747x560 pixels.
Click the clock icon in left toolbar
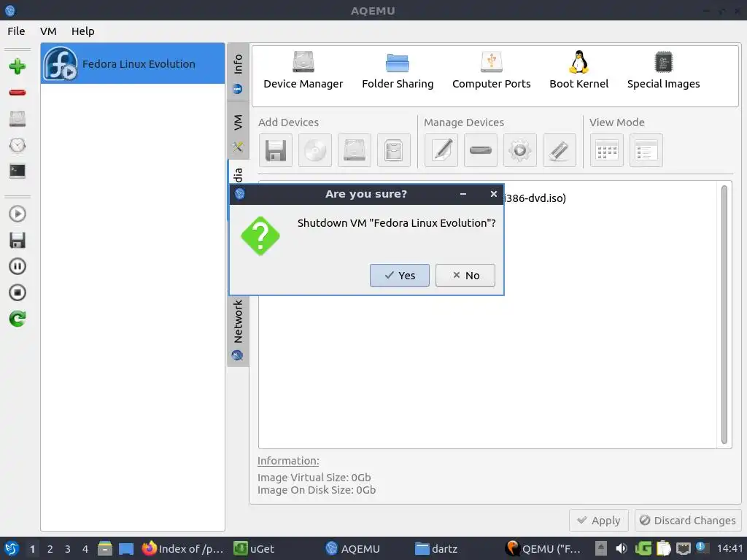click(x=18, y=145)
